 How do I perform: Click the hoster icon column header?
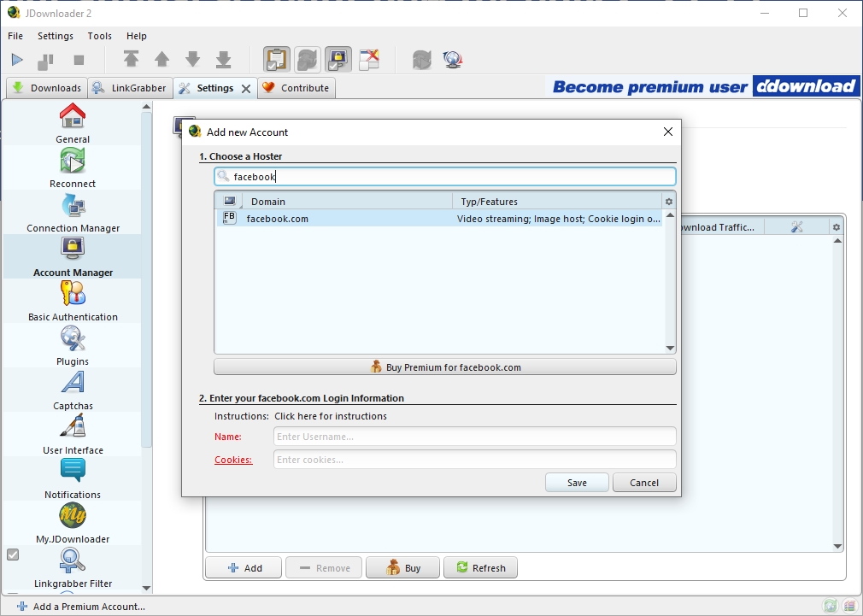230,202
